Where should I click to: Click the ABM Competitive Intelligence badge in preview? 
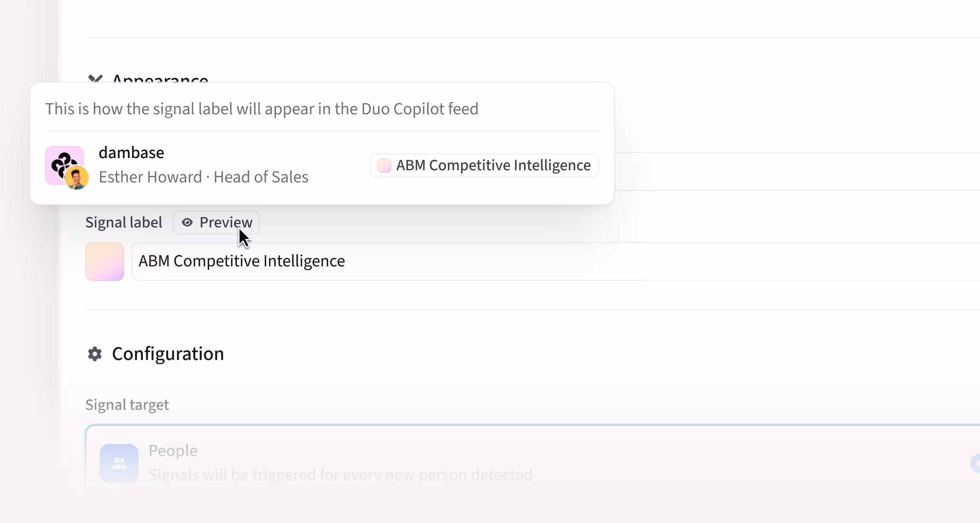coord(484,166)
